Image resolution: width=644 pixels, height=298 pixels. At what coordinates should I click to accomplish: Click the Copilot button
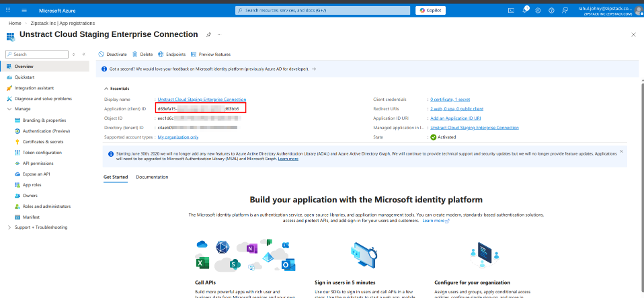[x=430, y=10]
